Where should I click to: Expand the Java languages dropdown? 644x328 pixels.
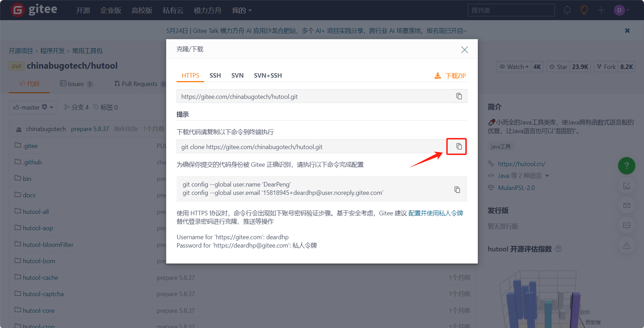(x=524, y=176)
